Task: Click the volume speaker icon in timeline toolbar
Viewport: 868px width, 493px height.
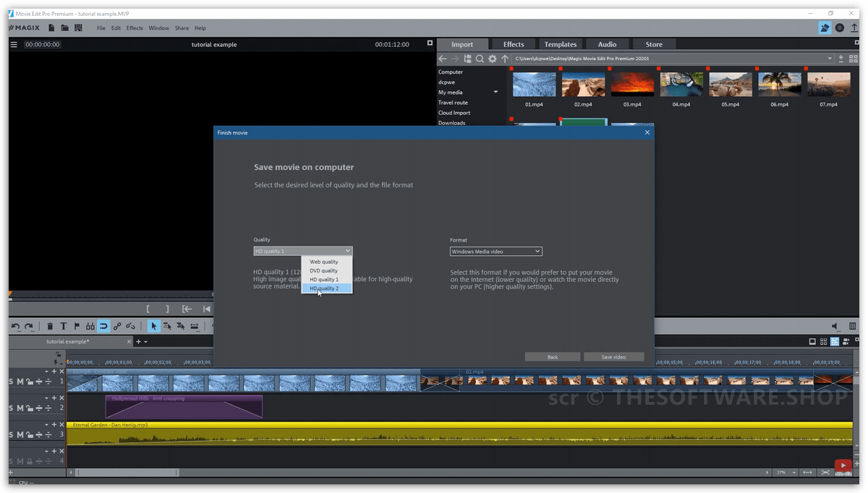Action: tap(835, 327)
